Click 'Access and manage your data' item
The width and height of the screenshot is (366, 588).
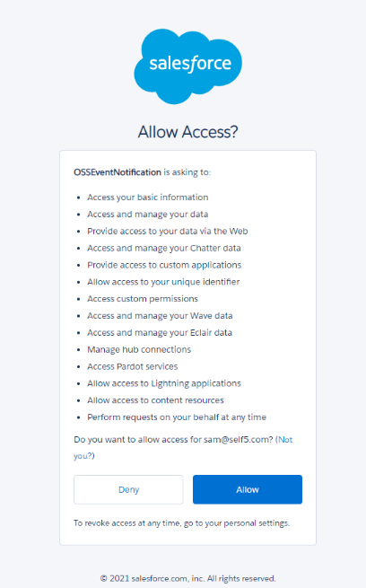[148, 215]
